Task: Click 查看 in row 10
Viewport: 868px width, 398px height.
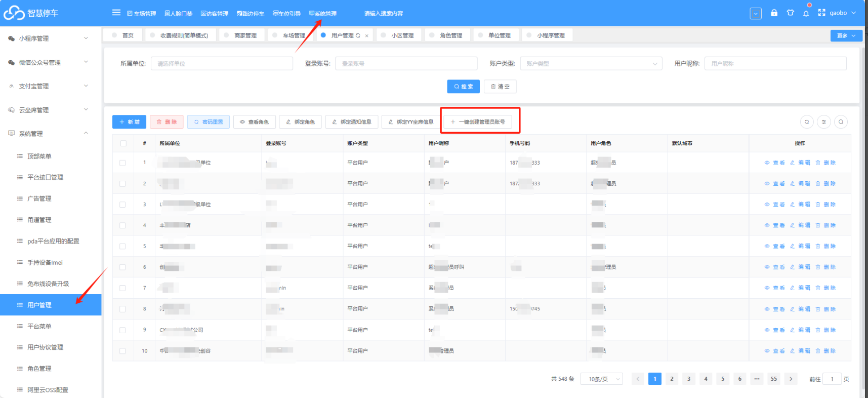Action: point(774,351)
